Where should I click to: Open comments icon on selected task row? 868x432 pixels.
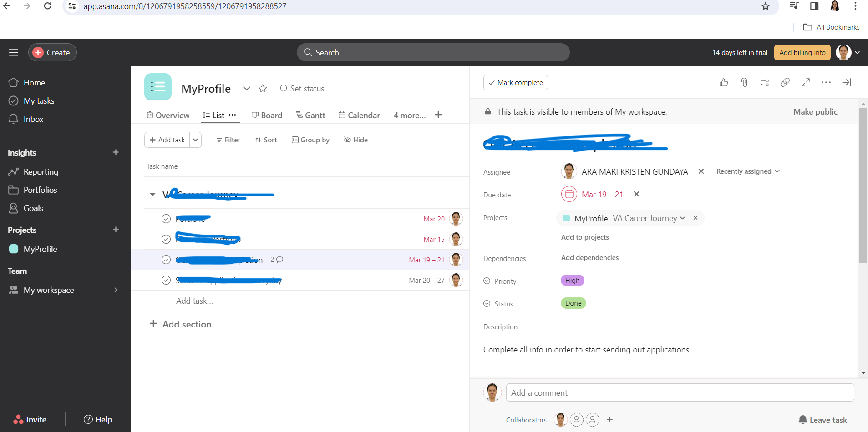pyautogui.click(x=279, y=260)
